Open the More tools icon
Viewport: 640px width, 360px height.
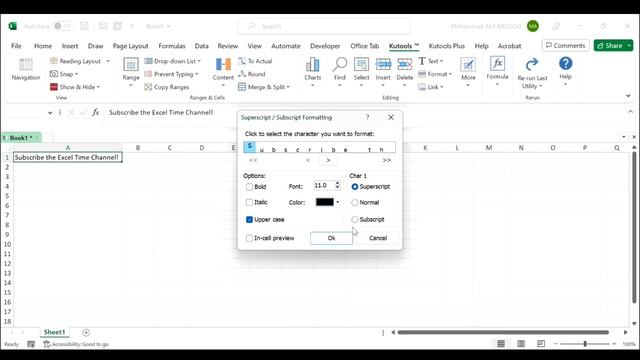tap(468, 64)
